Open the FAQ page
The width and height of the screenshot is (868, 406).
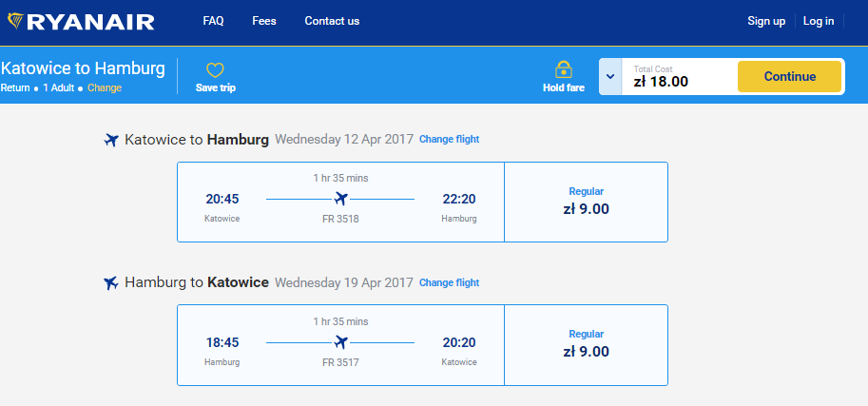(213, 21)
